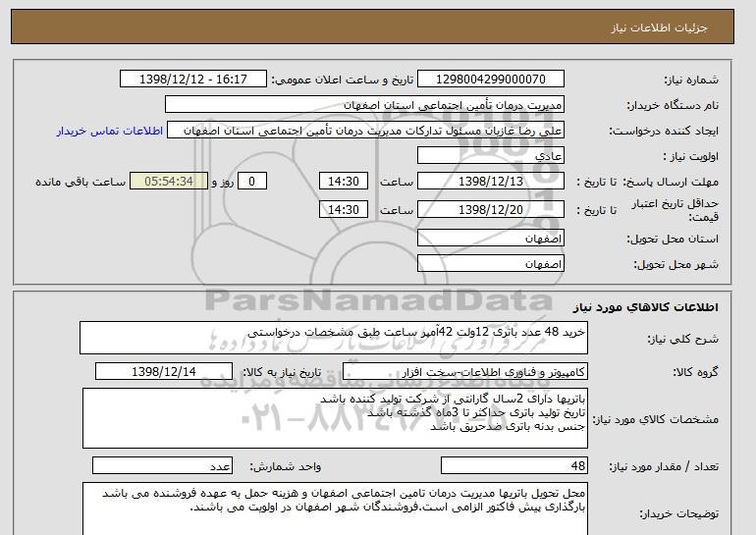This screenshot has width=756, height=535.
Task: Click the تاریخ و ساعت اعلان عمومی label
Action: (x=343, y=80)
